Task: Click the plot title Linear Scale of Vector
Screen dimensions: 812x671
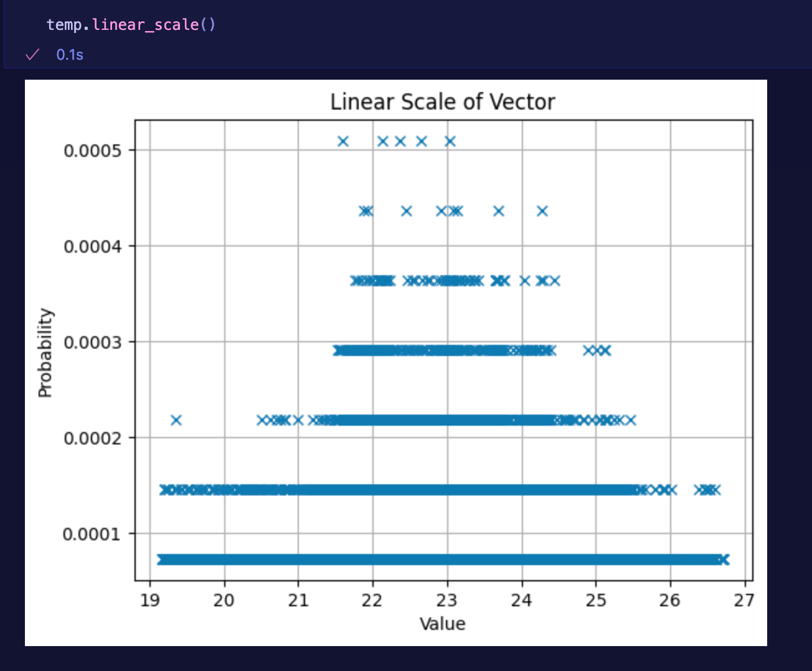Action: [442, 102]
